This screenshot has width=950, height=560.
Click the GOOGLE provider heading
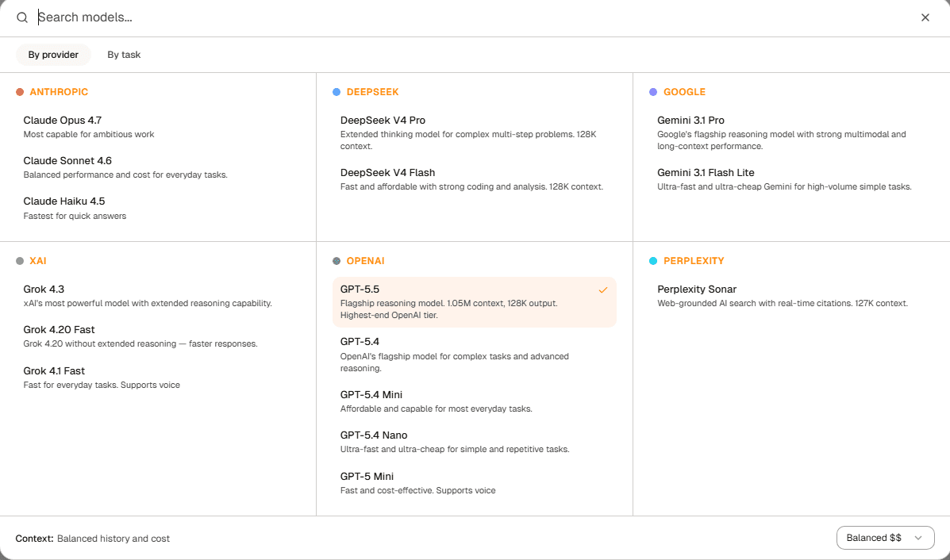pos(684,92)
